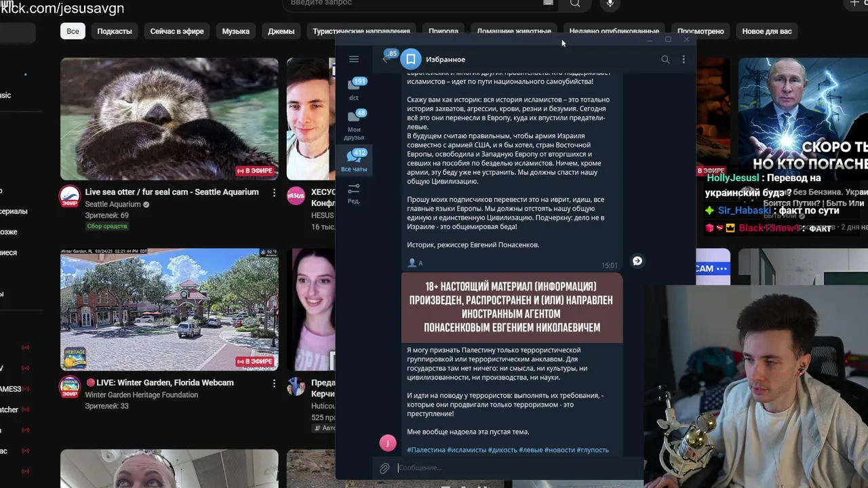Open Winter Garden Heritage Foundation channel name
This screenshot has width=868, height=488.
(142, 395)
